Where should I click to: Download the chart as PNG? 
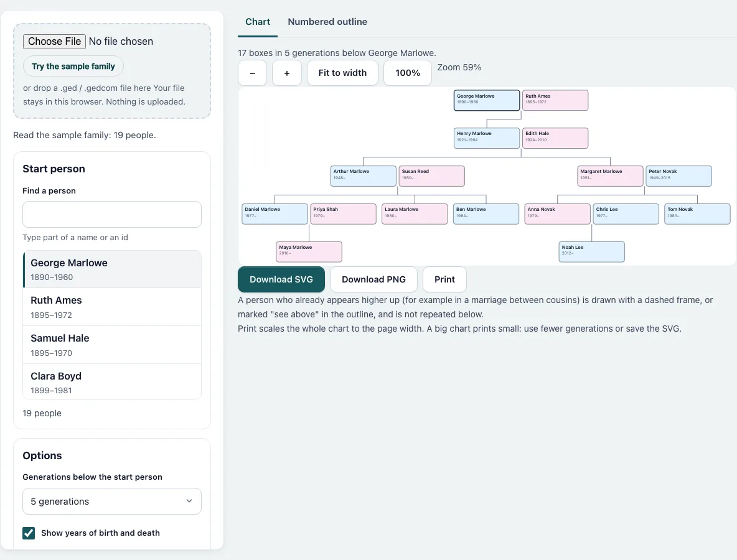[373, 279]
